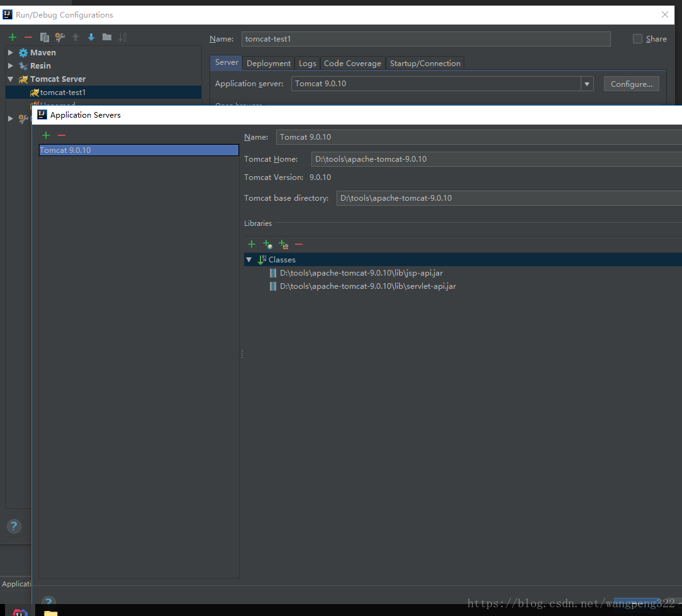This screenshot has height=616, width=682.
Task: Open the Code Coverage tab
Action: pyautogui.click(x=352, y=64)
